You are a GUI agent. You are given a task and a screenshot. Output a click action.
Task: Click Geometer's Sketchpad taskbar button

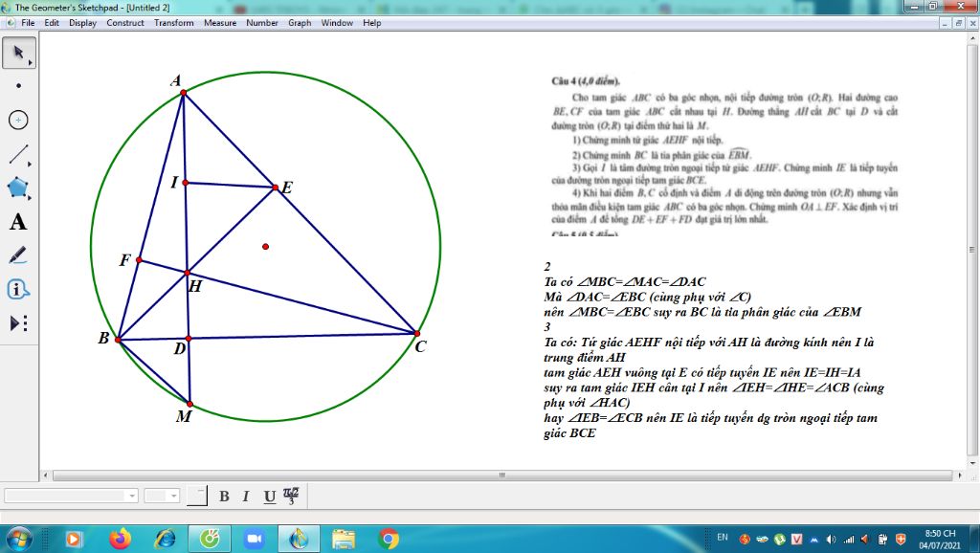pos(299,539)
